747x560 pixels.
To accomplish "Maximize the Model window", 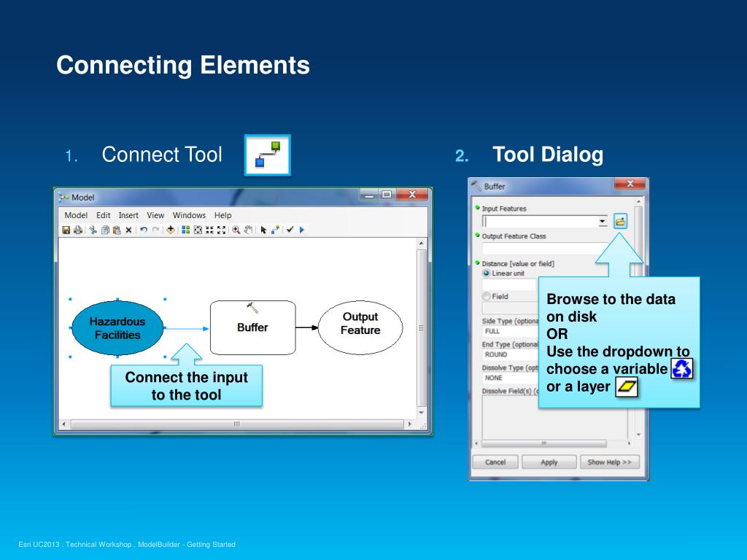I will (x=387, y=194).
